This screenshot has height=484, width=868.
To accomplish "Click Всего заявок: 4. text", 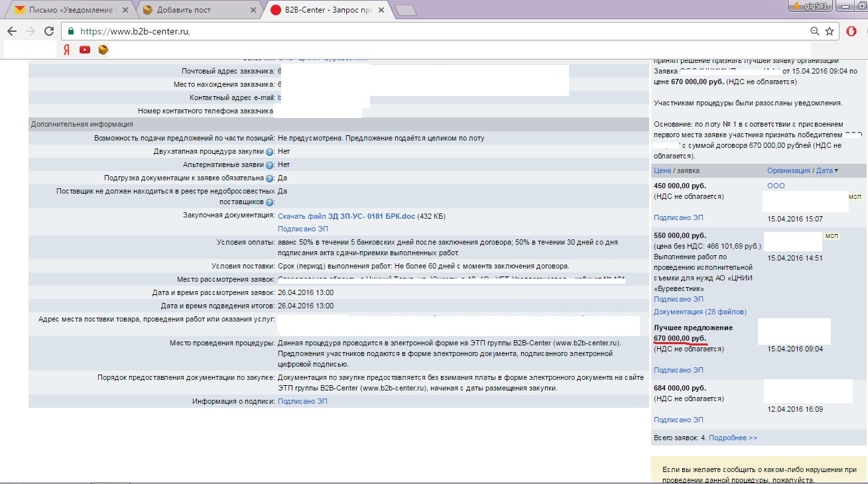I will (x=680, y=438).
